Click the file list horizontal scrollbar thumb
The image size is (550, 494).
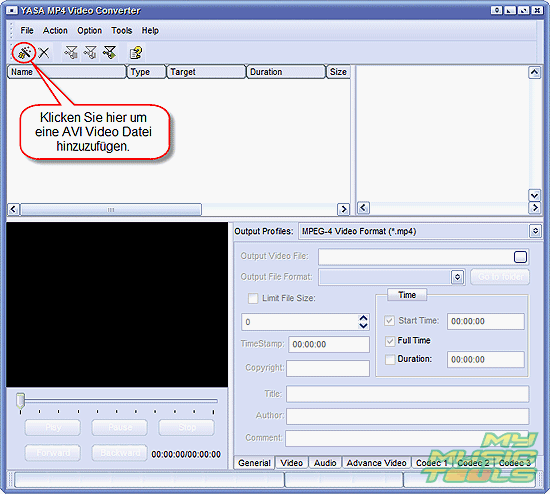(111, 209)
